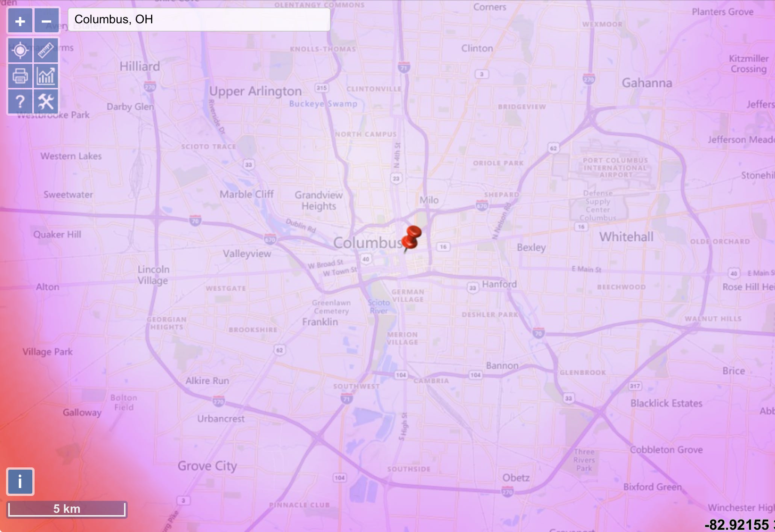Click the Buckeye Swamp label
775x532 pixels.
point(323,104)
